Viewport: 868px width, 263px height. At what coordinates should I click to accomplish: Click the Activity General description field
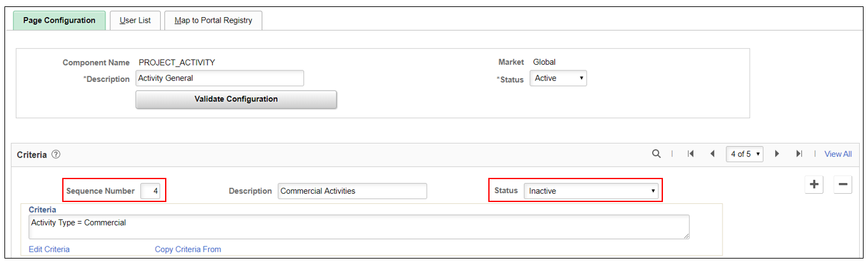(220, 78)
